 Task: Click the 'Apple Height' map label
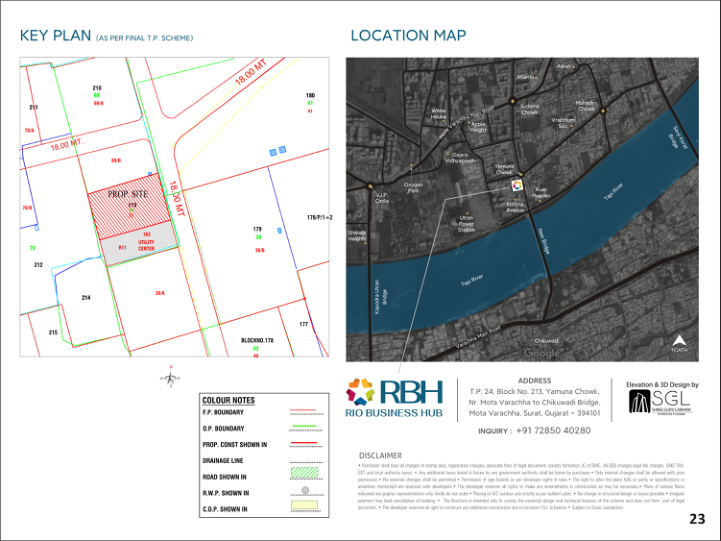(x=478, y=127)
